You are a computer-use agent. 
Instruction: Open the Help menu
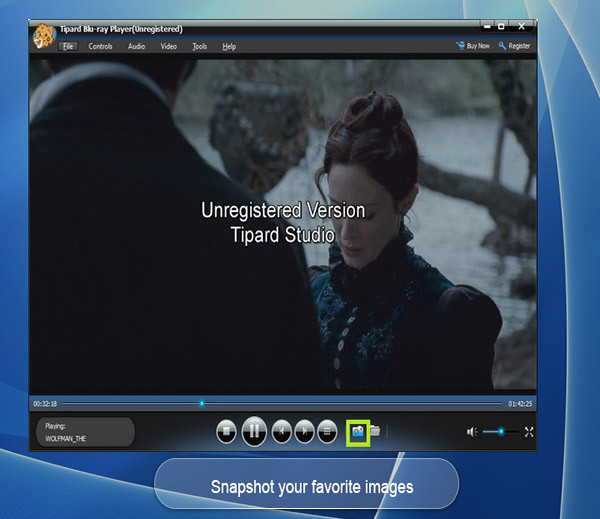tap(229, 47)
